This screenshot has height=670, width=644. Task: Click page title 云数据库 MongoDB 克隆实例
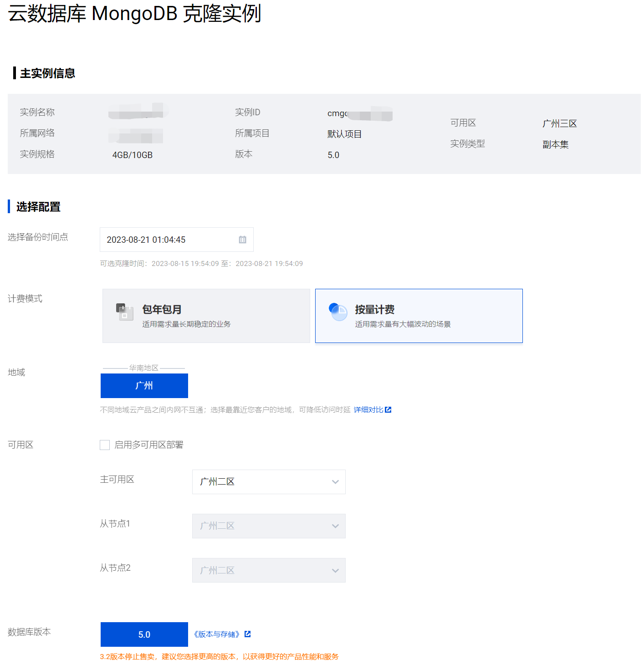click(134, 13)
